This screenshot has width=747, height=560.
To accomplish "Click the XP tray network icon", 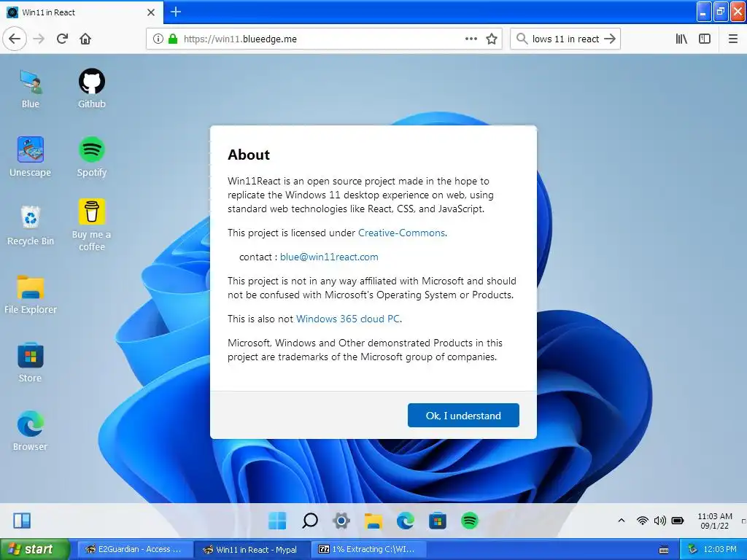I will [x=693, y=550].
